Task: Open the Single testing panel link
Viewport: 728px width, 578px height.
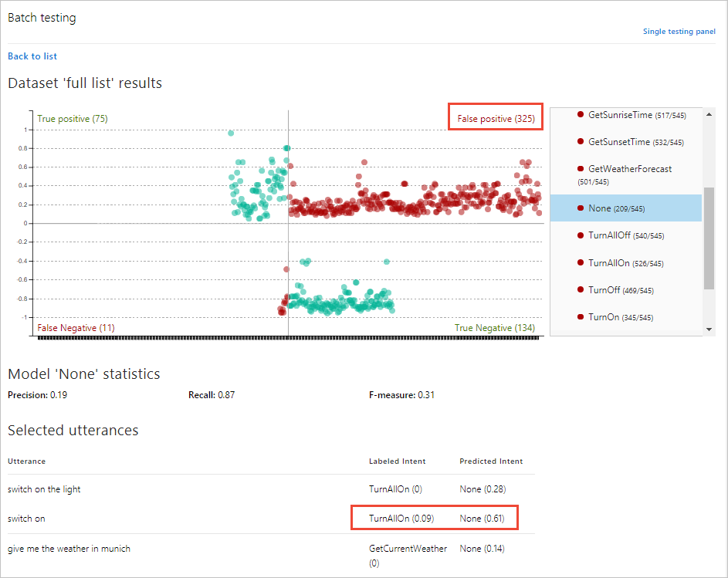Action: 679,32
